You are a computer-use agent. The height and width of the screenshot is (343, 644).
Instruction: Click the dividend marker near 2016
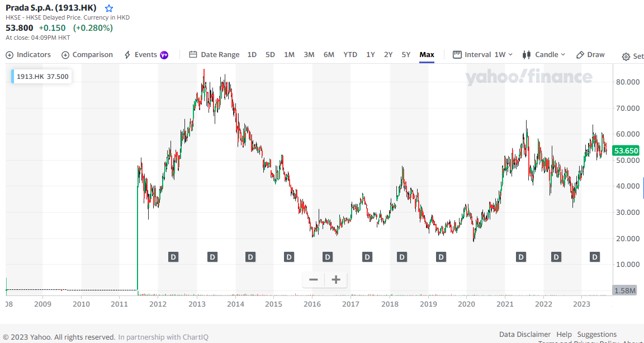click(x=328, y=257)
